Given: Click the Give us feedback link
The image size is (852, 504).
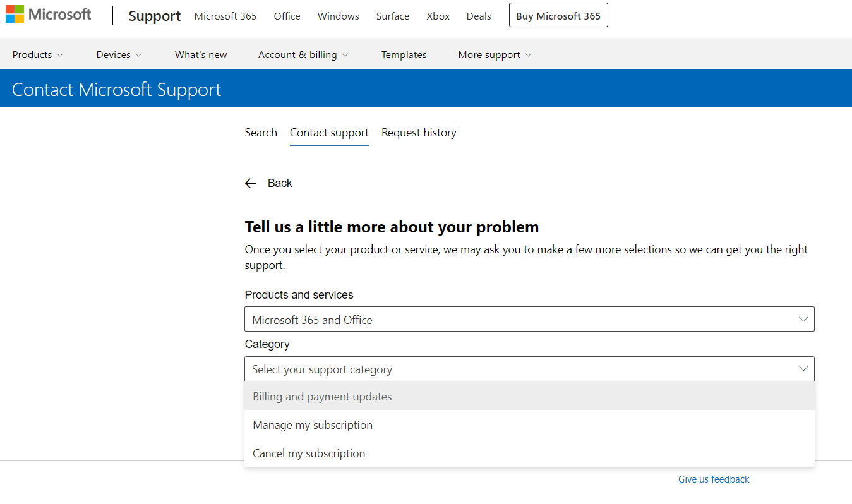Looking at the screenshot, I should [x=714, y=479].
